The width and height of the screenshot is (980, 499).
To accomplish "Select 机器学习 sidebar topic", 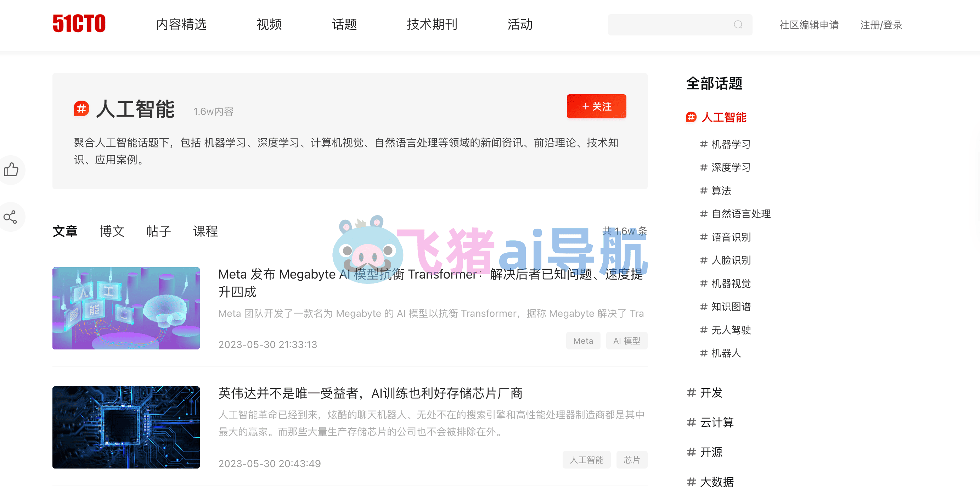I will click(731, 144).
